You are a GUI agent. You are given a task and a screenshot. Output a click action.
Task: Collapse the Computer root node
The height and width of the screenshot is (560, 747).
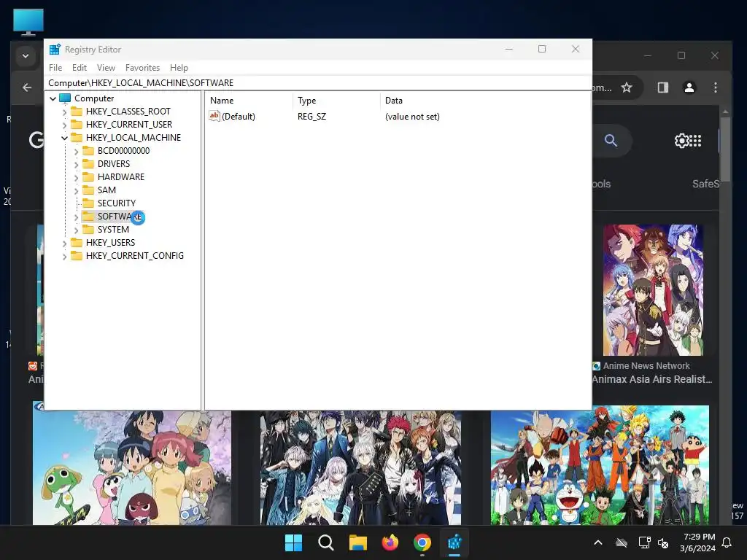click(53, 98)
